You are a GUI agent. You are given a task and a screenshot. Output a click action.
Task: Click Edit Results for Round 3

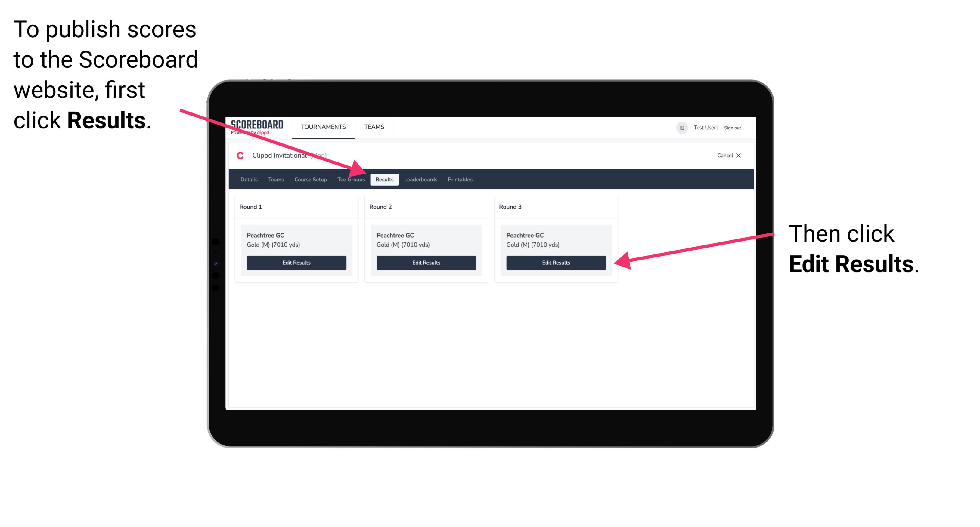click(555, 263)
